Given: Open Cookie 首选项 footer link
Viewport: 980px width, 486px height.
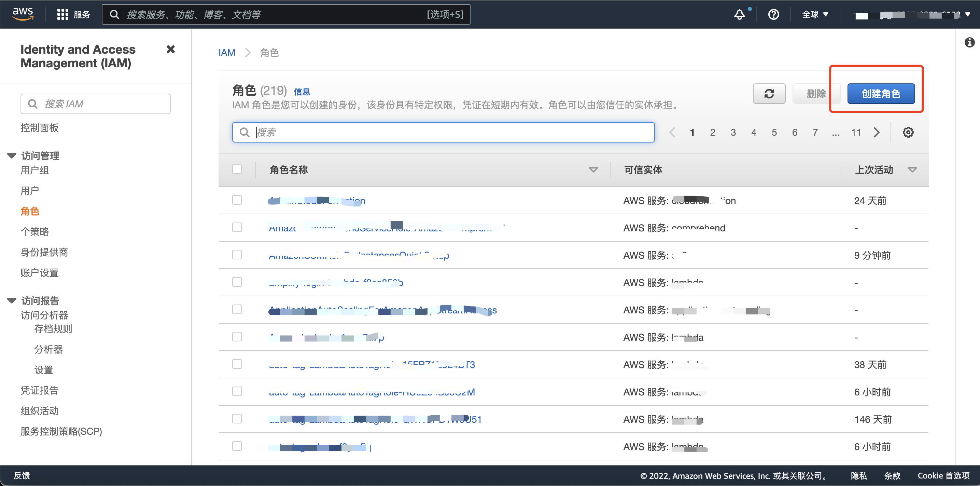Looking at the screenshot, I should [x=943, y=476].
